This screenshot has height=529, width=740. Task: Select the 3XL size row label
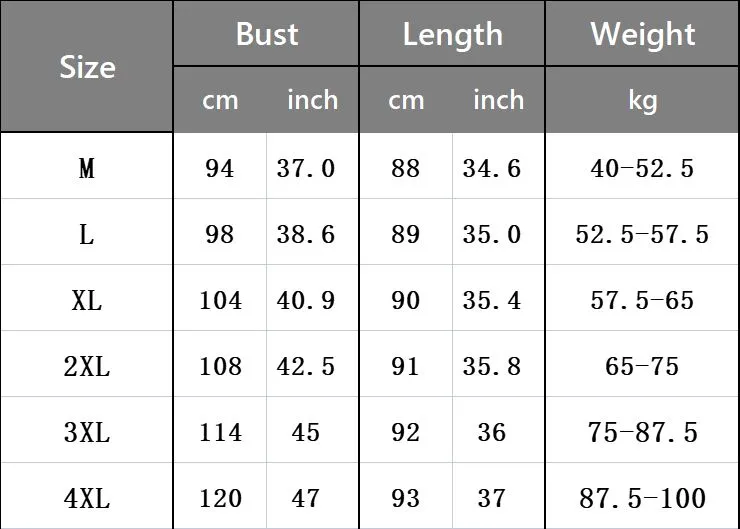tap(87, 432)
